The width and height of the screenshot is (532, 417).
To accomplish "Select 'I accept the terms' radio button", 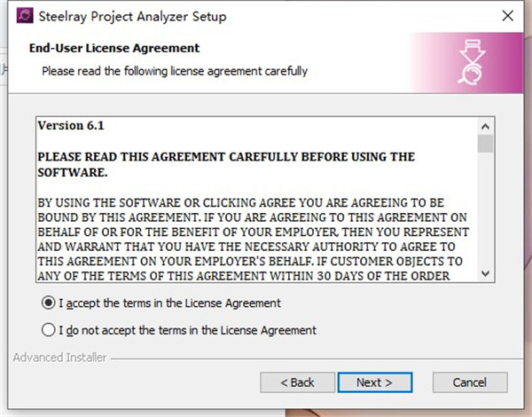I will point(48,303).
